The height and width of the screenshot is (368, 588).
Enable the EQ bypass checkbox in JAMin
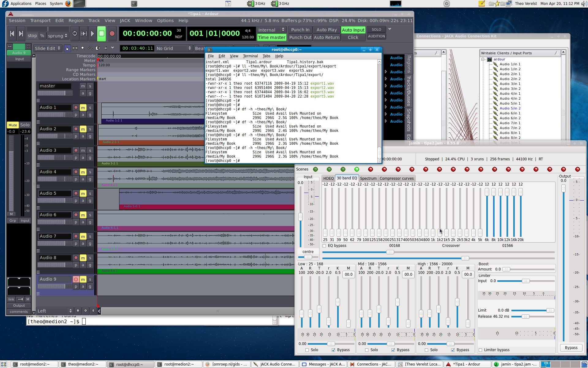pyautogui.click(x=324, y=246)
